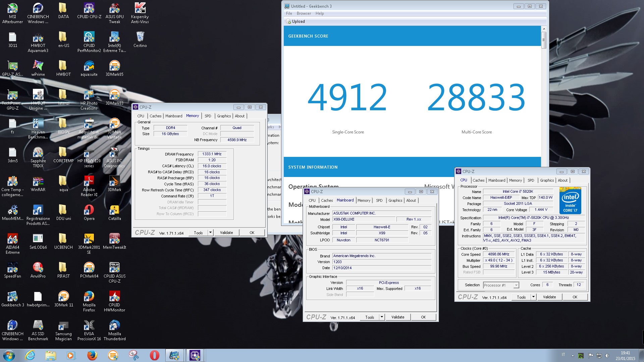Click the Windows Start button
The height and width of the screenshot is (362, 644).
click(9, 355)
